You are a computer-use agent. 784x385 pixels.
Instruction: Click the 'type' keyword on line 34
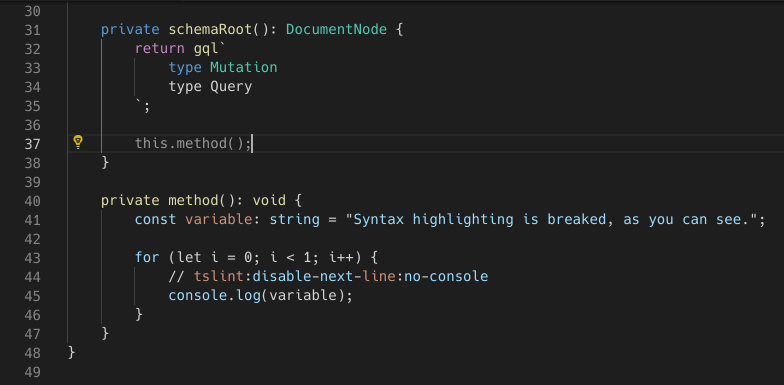185,87
